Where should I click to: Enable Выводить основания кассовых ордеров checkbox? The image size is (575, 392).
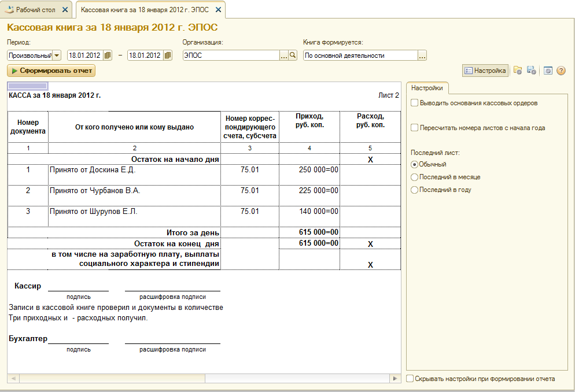(414, 103)
